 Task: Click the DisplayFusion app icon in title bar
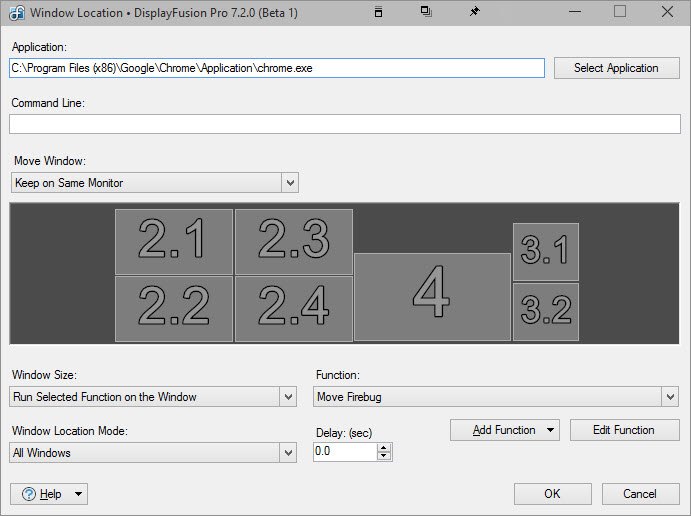click(x=16, y=13)
